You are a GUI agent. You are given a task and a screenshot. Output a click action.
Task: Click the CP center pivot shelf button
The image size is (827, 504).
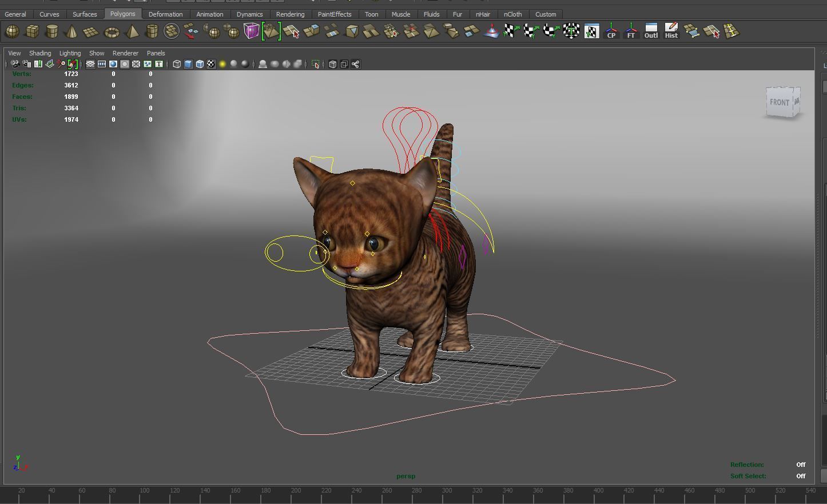[x=611, y=31]
